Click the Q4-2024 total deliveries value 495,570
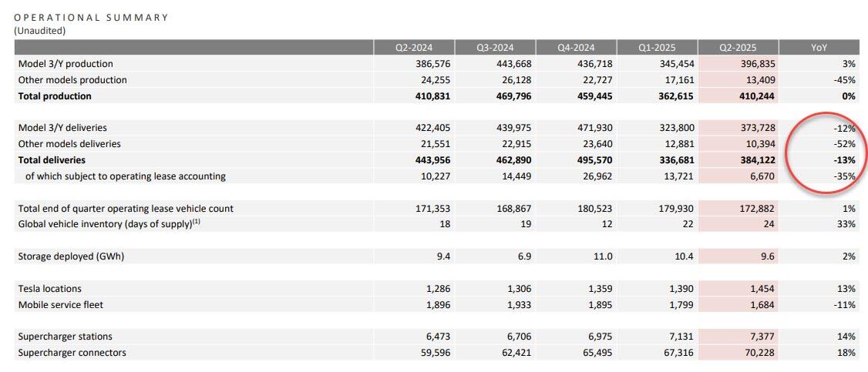Viewport: 868px width, 372px height. click(x=594, y=160)
